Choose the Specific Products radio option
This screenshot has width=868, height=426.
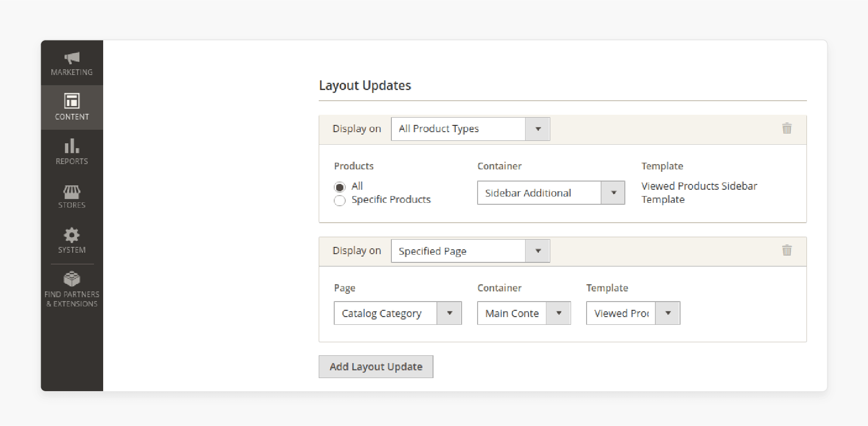[340, 200]
